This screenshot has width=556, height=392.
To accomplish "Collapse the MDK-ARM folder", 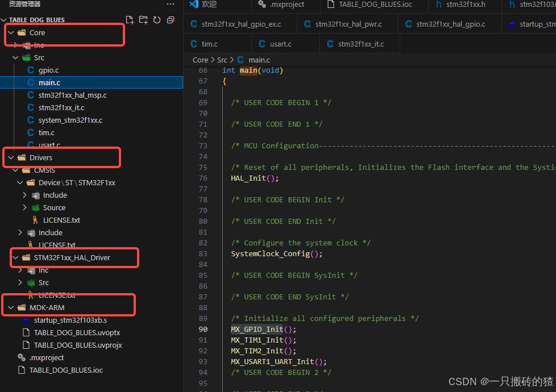I will 11,308.
